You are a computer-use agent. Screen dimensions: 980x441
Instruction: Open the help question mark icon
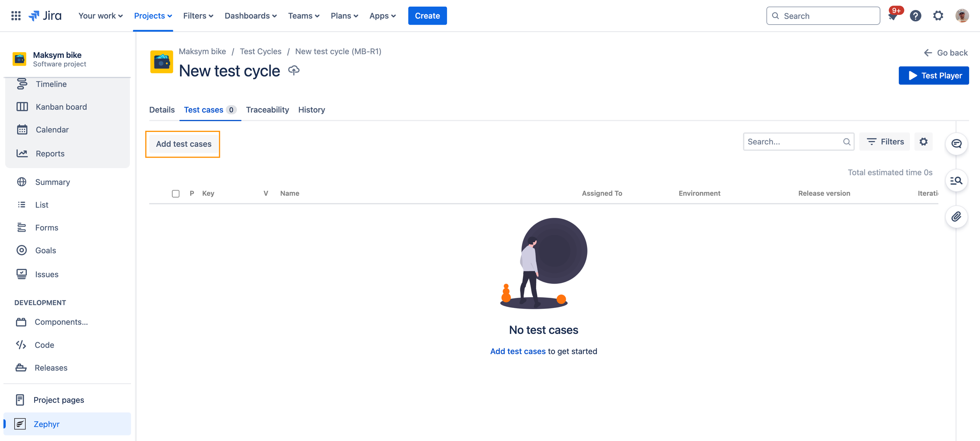coord(916,16)
